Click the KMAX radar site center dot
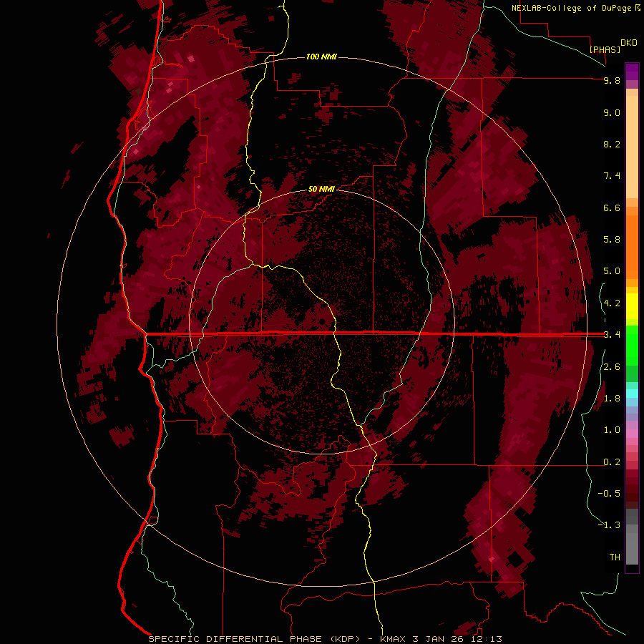The height and width of the screenshot is (644, 644). click(x=321, y=321)
